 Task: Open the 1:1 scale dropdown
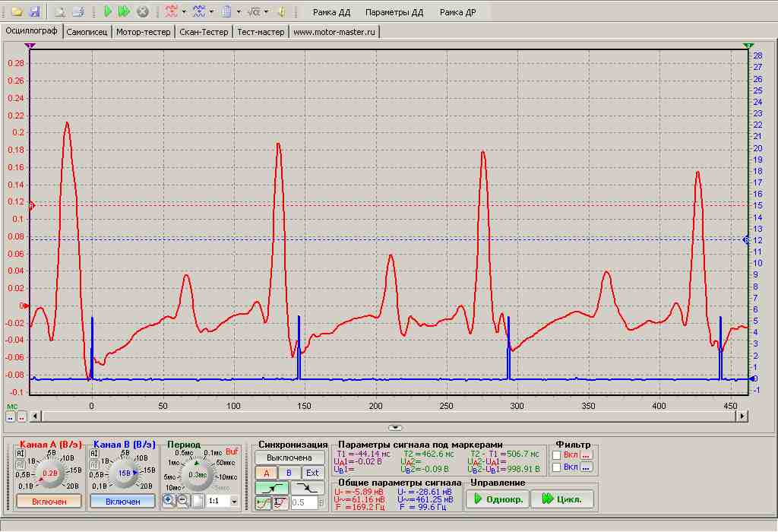pos(234,502)
